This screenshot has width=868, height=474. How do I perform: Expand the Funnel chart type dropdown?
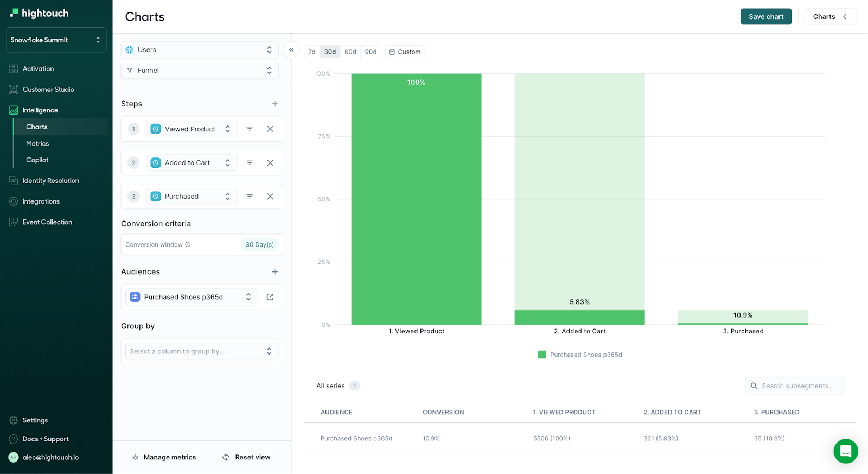pos(200,71)
